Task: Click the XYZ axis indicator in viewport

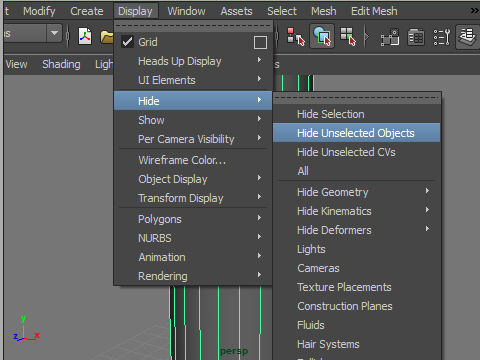Action: (x=26, y=328)
